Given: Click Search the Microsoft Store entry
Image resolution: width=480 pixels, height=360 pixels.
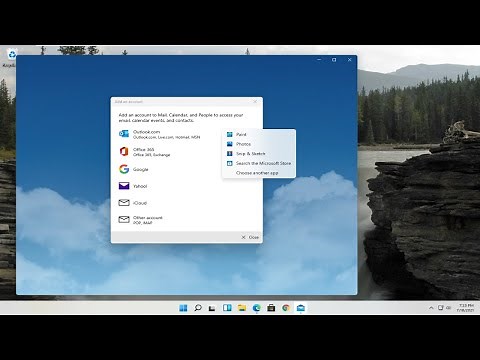Looking at the screenshot, I should click(x=259, y=163).
